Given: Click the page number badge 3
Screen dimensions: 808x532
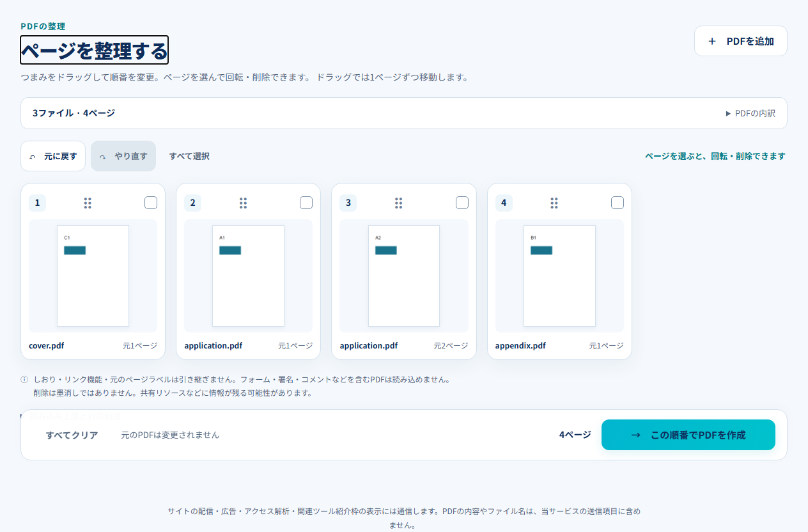Looking at the screenshot, I should pos(348,203).
